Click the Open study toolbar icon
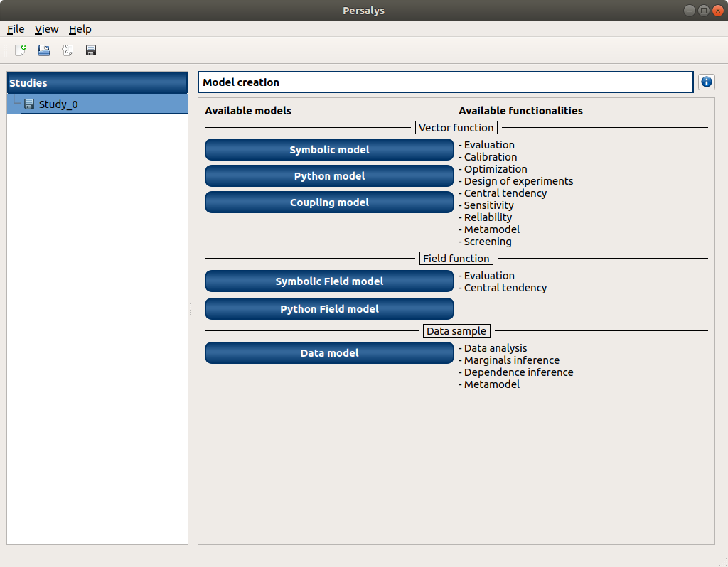The width and height of the screenshot is (728, 567). (x=44, y=50)
